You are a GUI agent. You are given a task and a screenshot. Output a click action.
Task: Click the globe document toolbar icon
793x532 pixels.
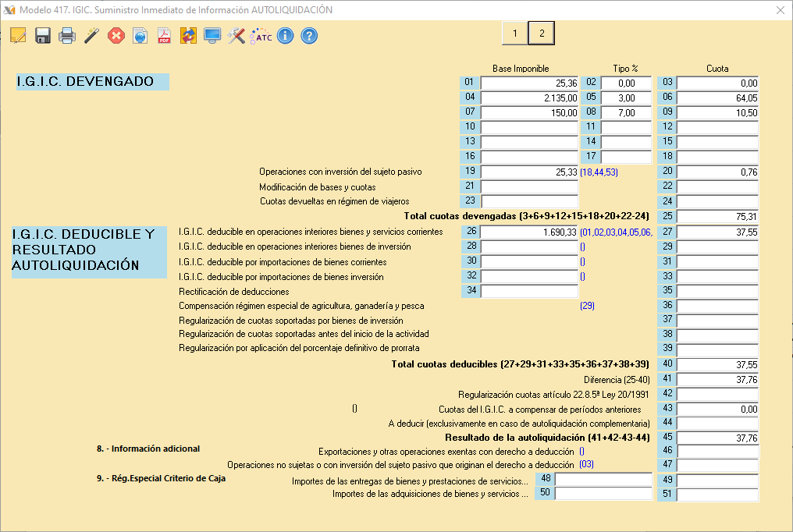click(x=140, y=36)
